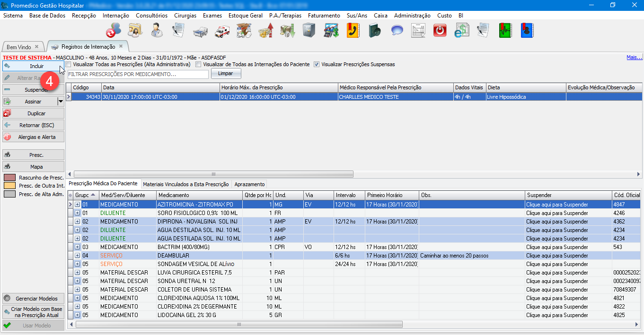
Task: Click the hospital bed toolbar icon
Action: point(201,31)
